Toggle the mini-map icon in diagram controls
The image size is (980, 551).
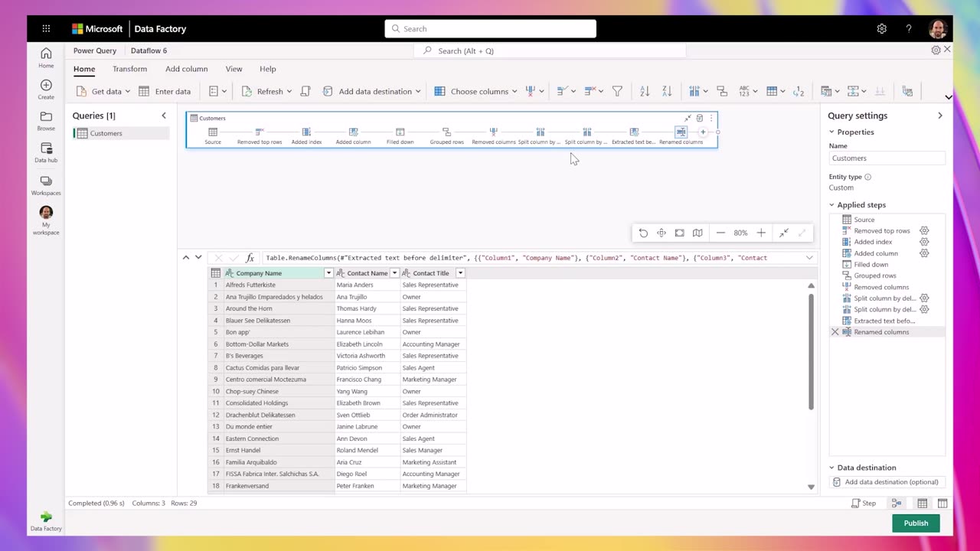point(697,233)
